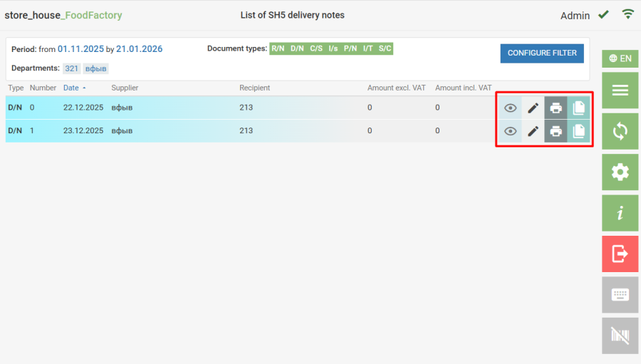Click the info icon in sidebar

(620, 212)
